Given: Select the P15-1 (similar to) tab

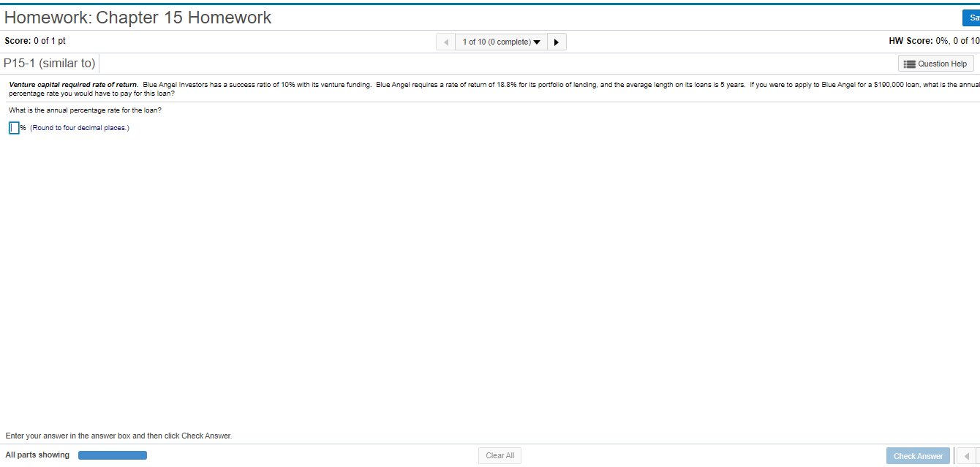Looking at the screenshot, I should (x=50, y=63).
